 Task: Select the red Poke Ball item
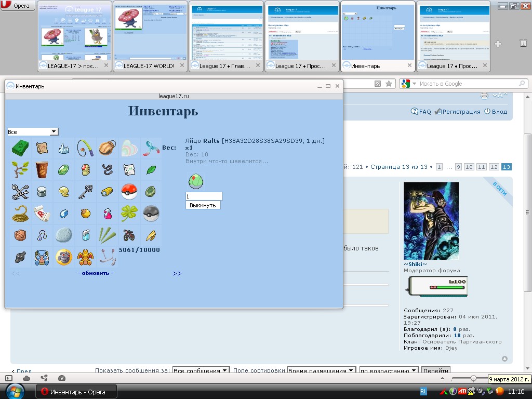(129, 192)
